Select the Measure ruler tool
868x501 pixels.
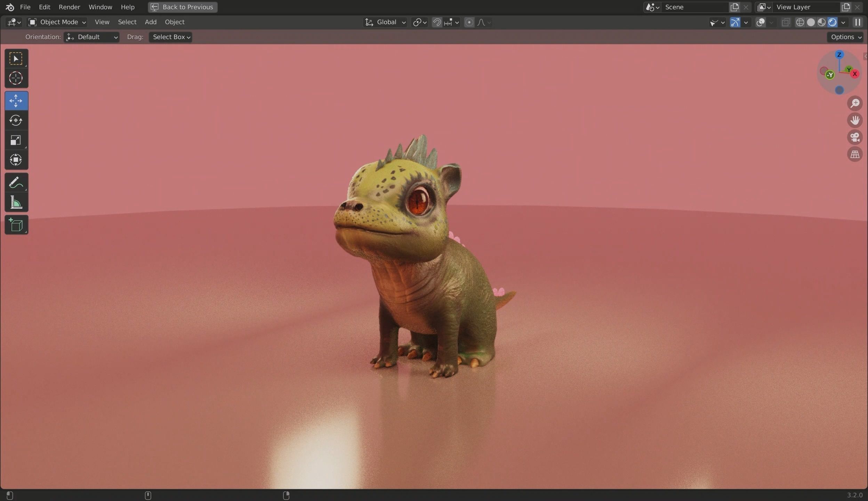16,202
